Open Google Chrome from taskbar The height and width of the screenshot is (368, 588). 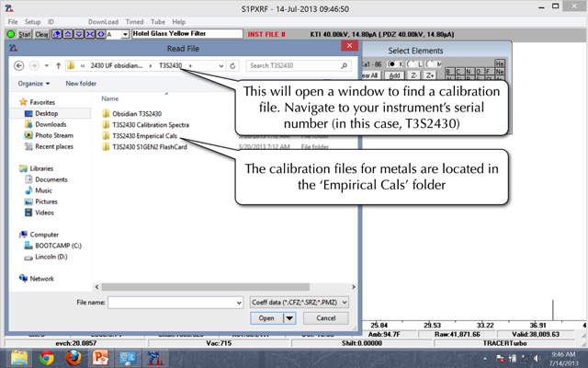pos(47,356)
